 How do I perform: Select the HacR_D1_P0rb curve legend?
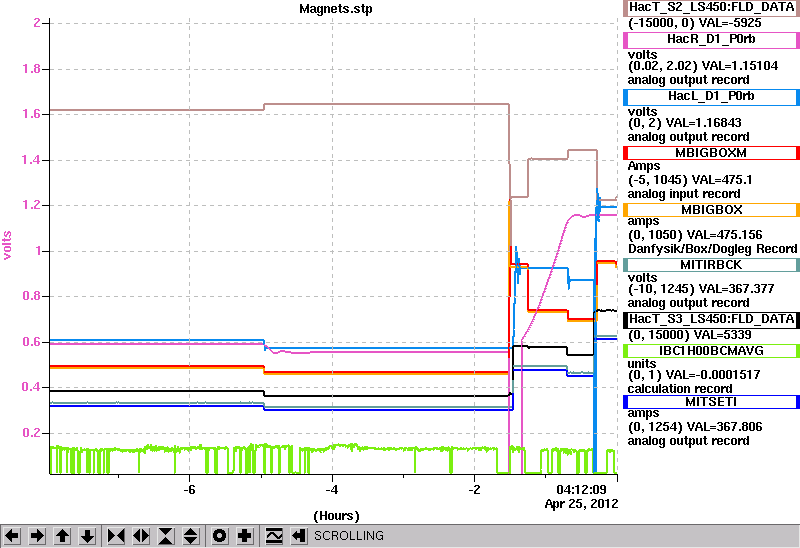pyautogui.click(x=711, y=40)
